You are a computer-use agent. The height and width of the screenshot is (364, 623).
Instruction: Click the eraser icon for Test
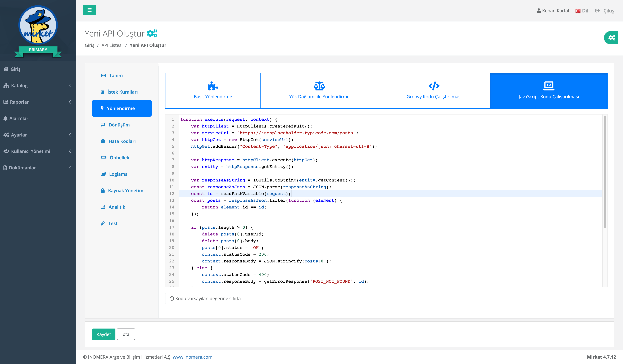(x=103, y=223)
